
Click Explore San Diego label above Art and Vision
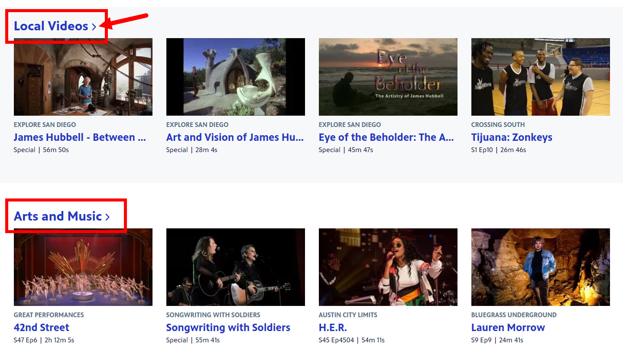(x=197, y=125)
